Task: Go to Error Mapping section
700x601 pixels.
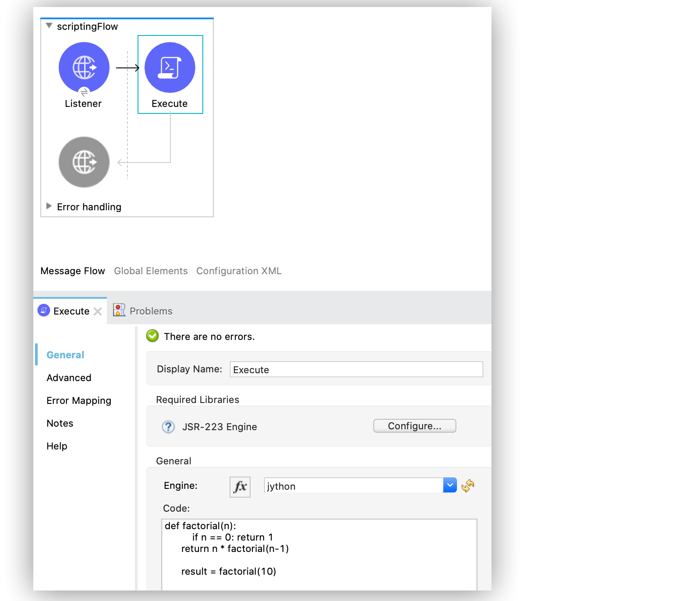Action: click(79, 400)
